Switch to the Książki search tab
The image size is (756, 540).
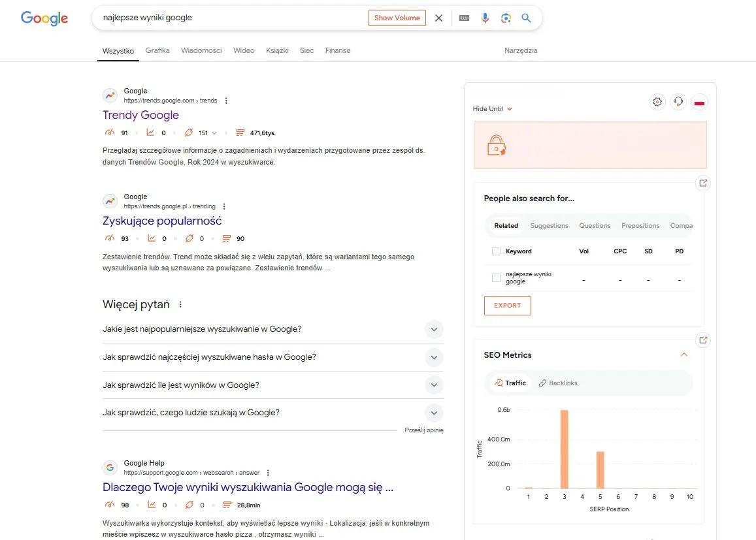[277, 50]
